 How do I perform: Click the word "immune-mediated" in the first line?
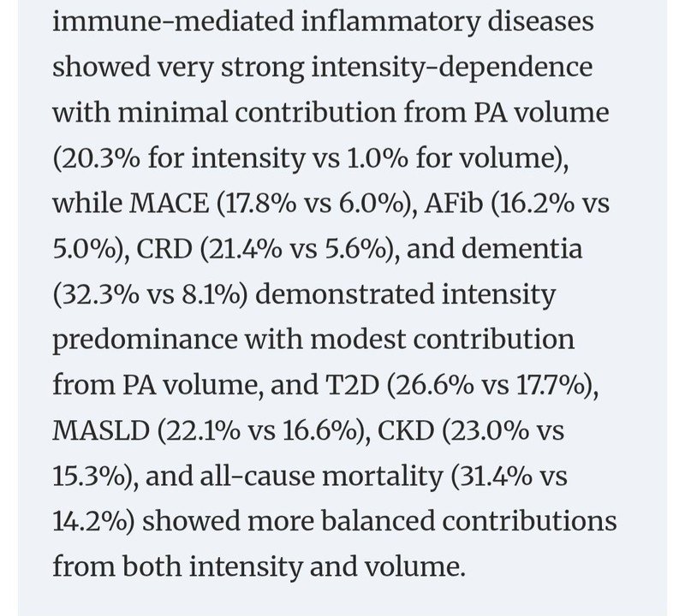click(173, 21)
